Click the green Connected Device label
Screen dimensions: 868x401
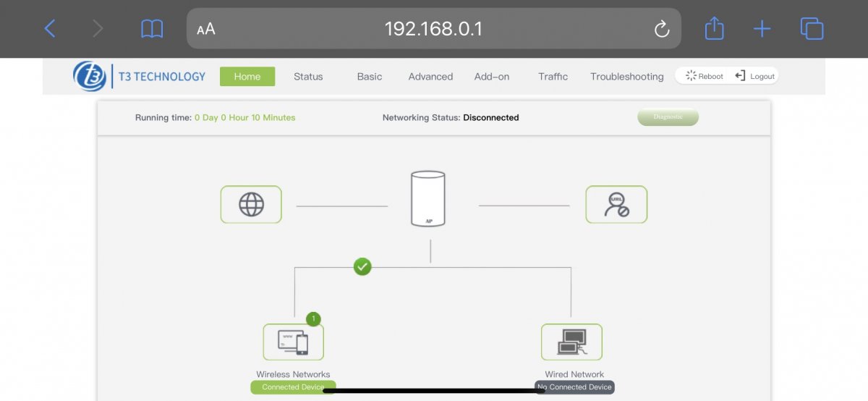coord(293,387)
